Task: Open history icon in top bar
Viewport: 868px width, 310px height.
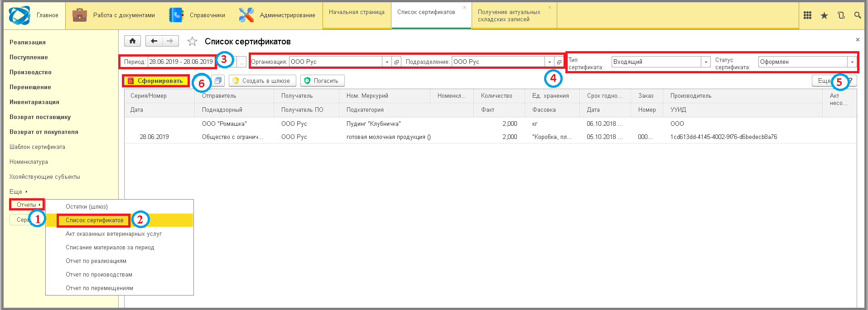Action: 841,15
